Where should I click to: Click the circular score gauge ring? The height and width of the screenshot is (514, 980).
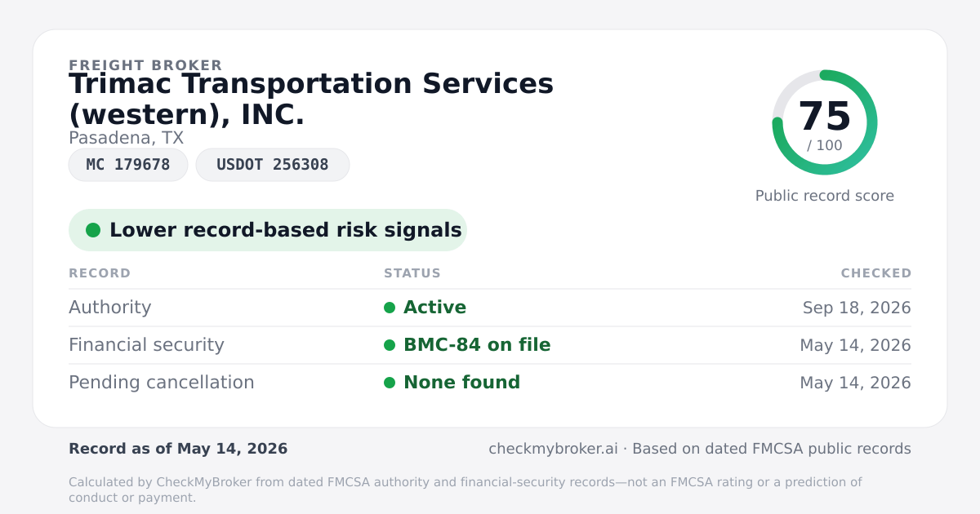825,122
